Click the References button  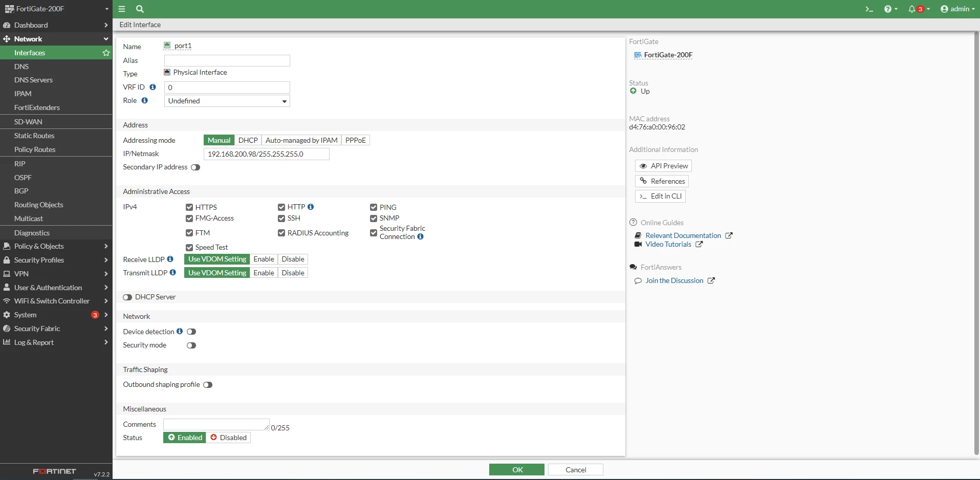click(662, 181)
